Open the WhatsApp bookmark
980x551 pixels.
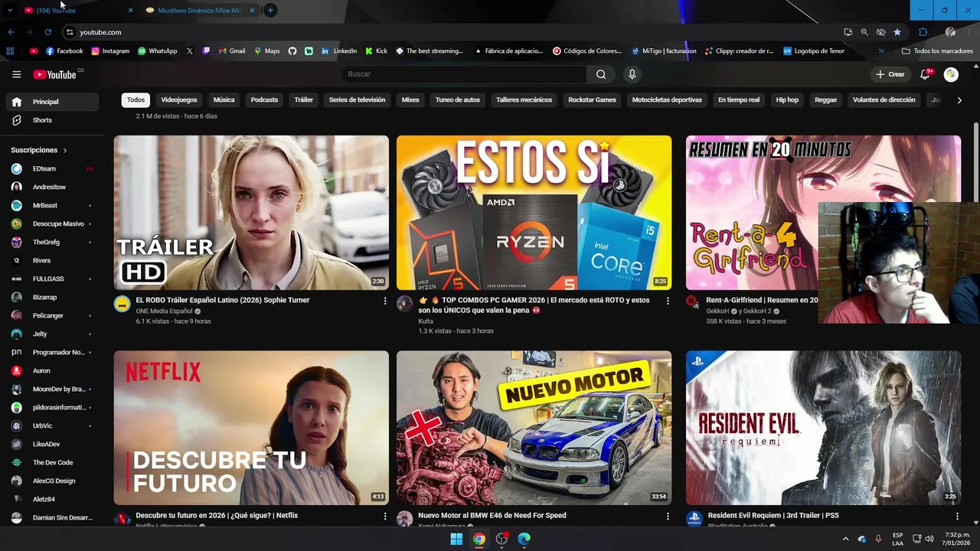pyautogui.click(x=157, y=51)
